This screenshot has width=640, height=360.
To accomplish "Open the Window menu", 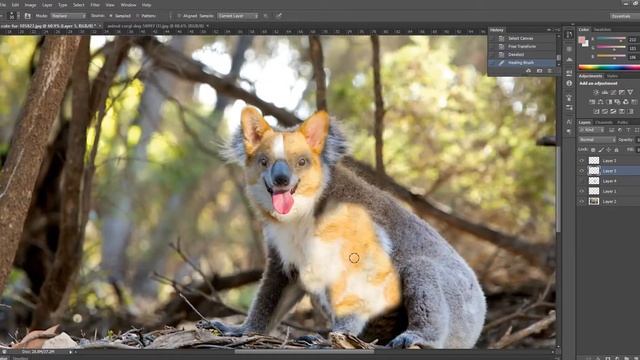I will point(128,5).
